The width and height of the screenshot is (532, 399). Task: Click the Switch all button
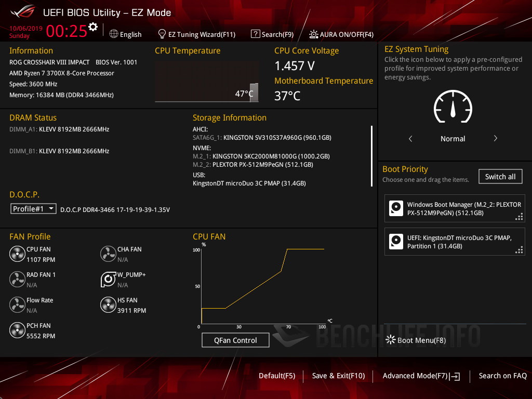(500, 177)
